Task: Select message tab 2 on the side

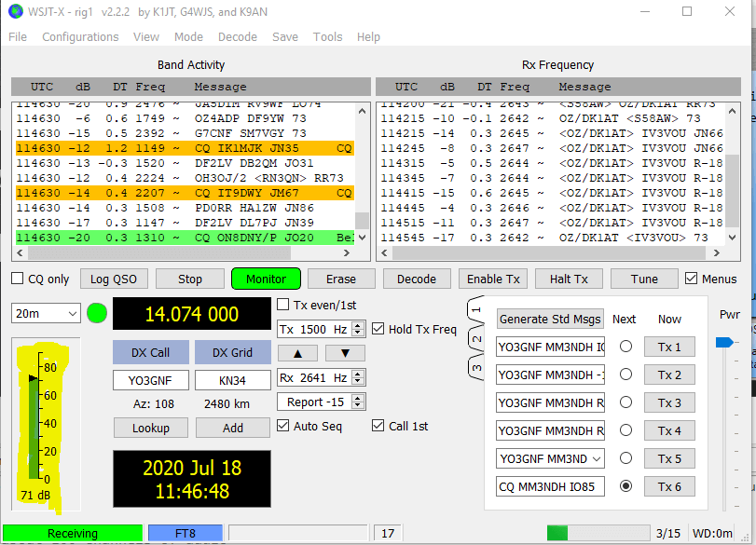Action: pyautogui.click(x=475, y=339)
